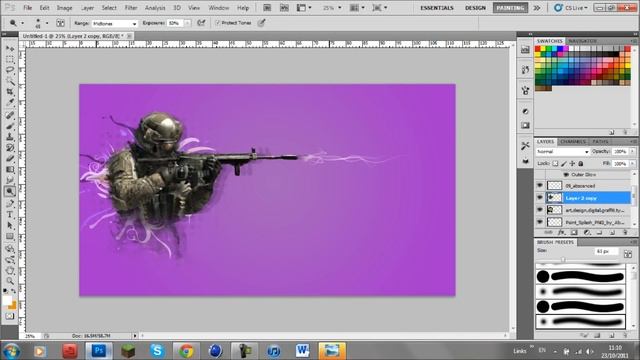Switch to the Paths tab
The width and height of the screenshot is (640, 360).
pos(600,142)
